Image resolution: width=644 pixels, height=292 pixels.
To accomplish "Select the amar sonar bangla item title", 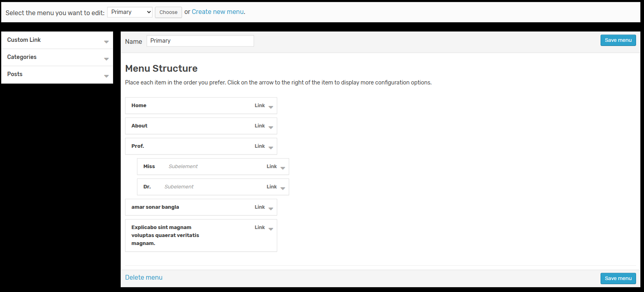I will click(x=155, y=207).
